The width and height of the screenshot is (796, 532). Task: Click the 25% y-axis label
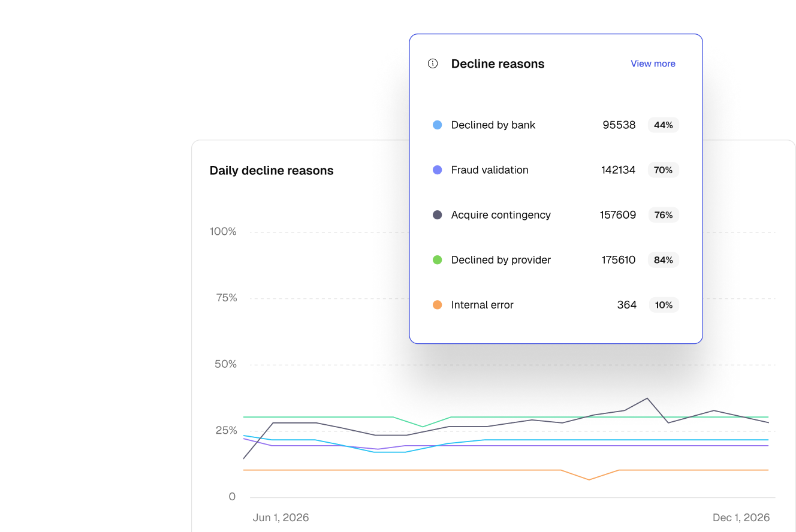(227, 431)
